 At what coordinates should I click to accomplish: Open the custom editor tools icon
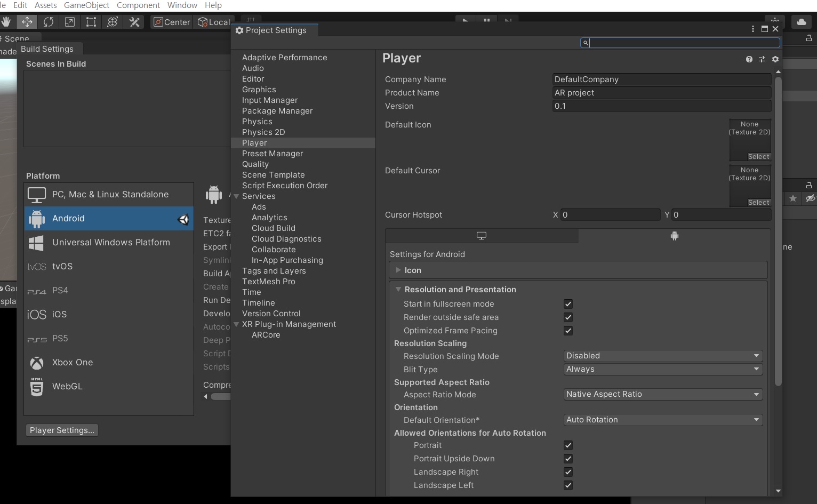[134, 22]
